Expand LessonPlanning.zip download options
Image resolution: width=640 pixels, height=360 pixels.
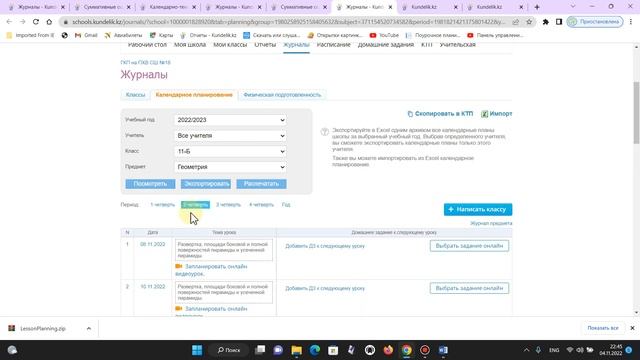[89, 328]
